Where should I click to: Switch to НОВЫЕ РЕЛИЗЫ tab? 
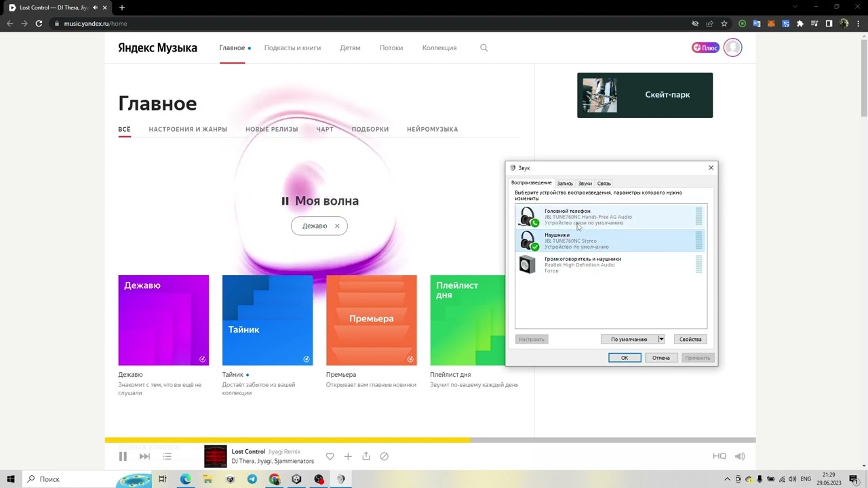click(272, 129)
